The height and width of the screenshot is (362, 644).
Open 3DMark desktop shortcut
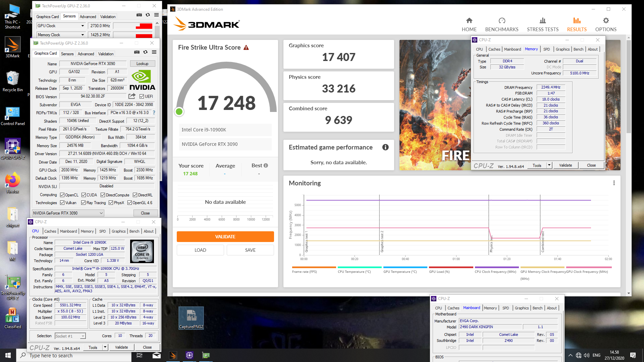[12, 47]
